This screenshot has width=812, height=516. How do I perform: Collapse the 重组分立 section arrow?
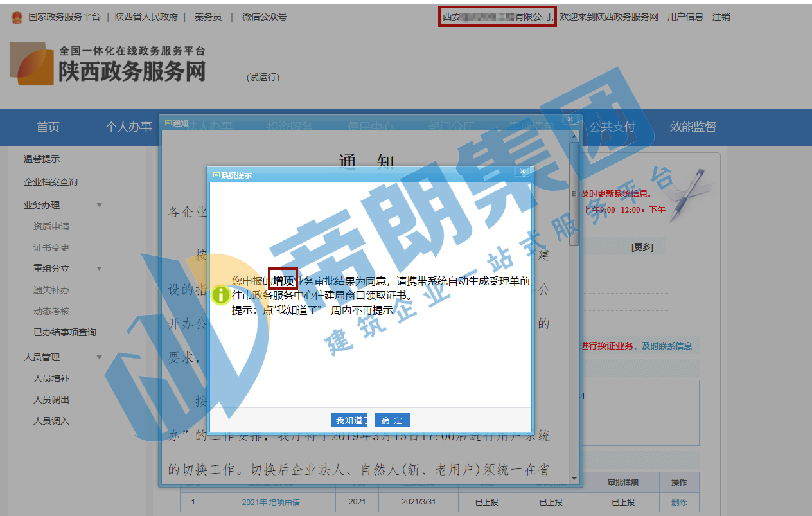(x=99, y=269)
